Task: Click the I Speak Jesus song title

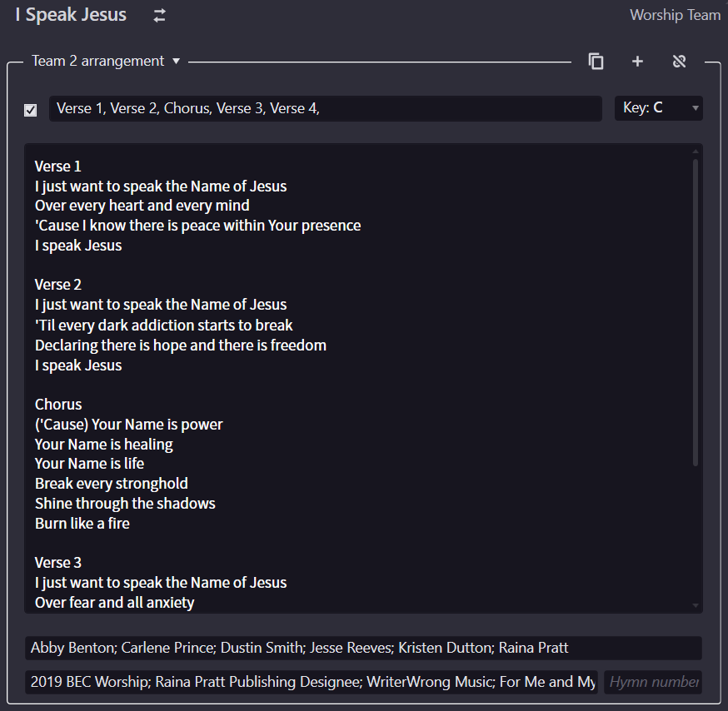Action: (71, 15)
